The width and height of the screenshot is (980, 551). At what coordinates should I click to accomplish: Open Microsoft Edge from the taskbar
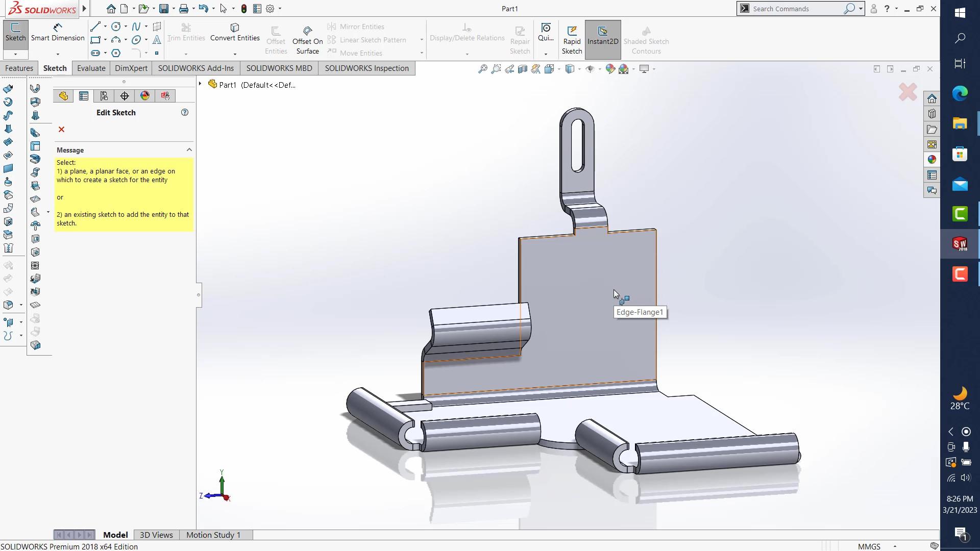point(960,93)
